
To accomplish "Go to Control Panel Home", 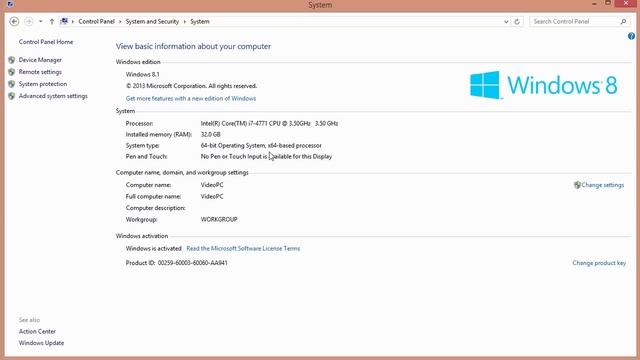I will click(46, 42).
